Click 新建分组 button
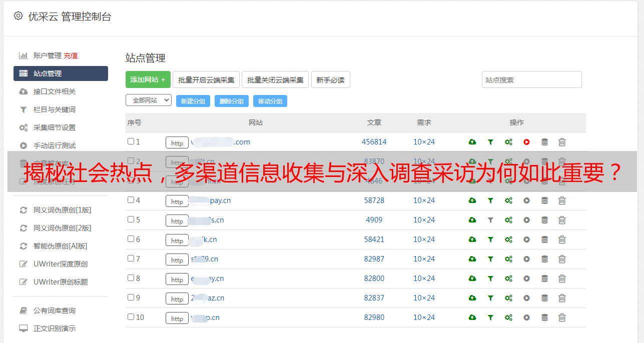644x343 pixels. (193, 101)
